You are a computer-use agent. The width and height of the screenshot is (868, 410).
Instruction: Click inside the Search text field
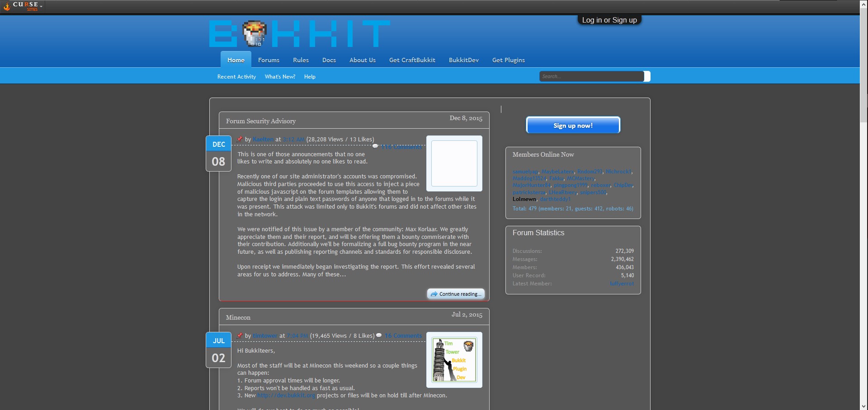(x=588, y=76)
